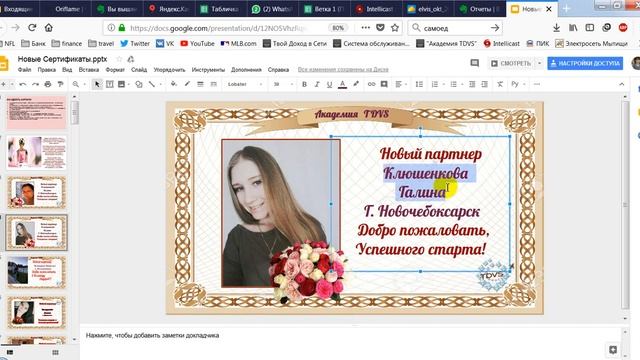This screenshot has width=640, height=360.
Task: Undo the last action in Slides toolbar
Action: 23,84
